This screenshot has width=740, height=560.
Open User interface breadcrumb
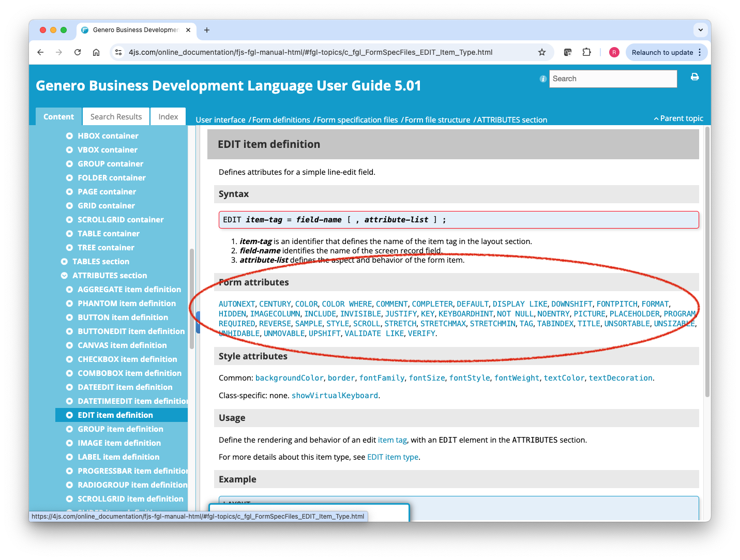(220, 120)
